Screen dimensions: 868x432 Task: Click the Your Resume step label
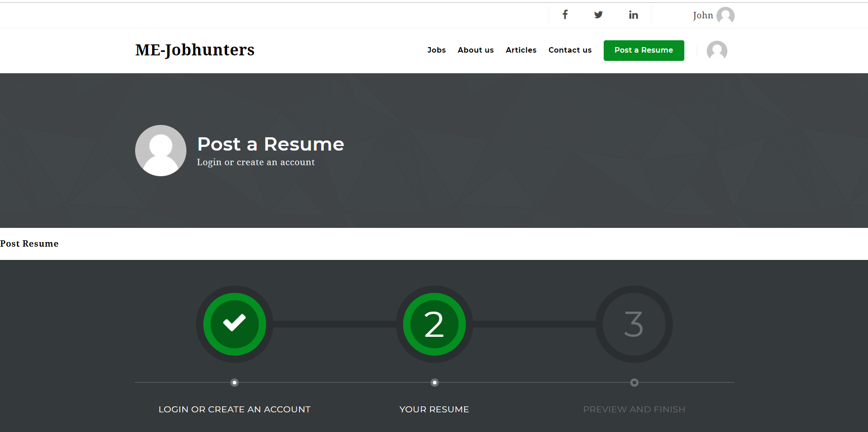tap(434, 410)
